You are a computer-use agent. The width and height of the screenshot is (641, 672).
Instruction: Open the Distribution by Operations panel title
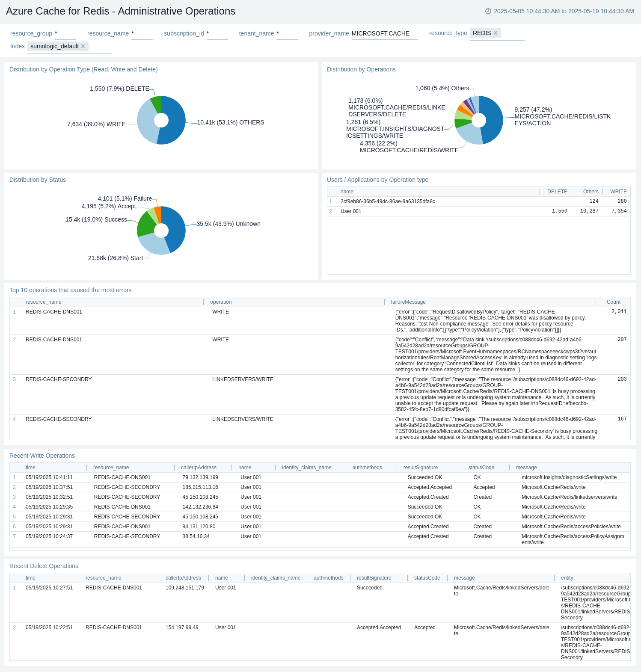coord(361,69)
